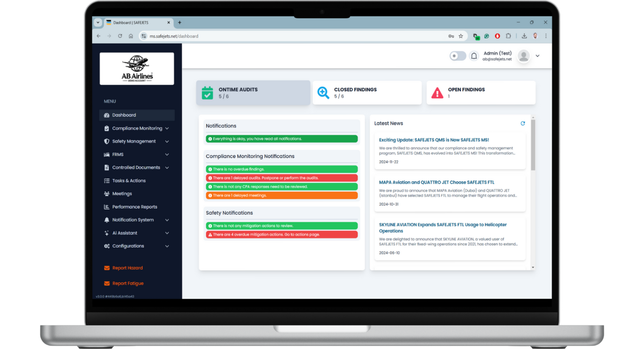Expand the Compliance Monitoring submenu chevron
Screen dimensions: 644x349
(x=167, y=128)
